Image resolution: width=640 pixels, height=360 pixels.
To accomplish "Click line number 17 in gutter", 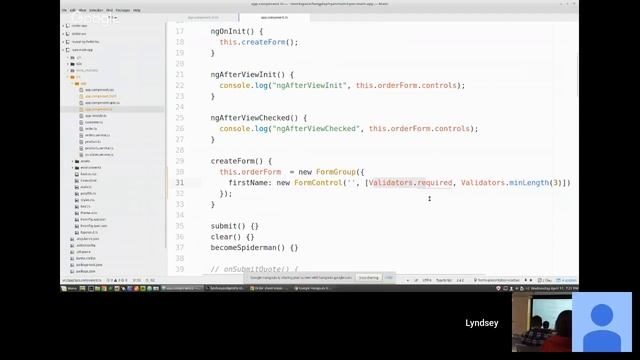I will click(180, 31).
